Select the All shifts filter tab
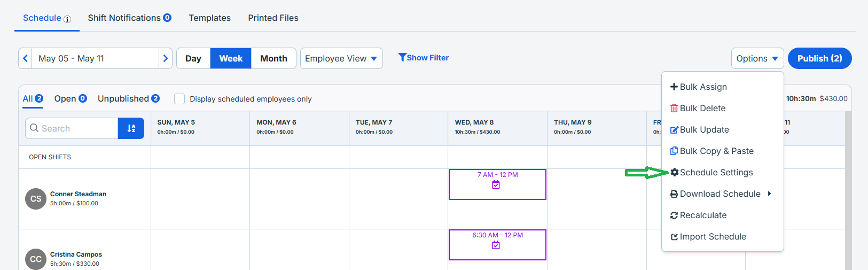The height and width of the screenshot is (270, 868). click(33, 98)
